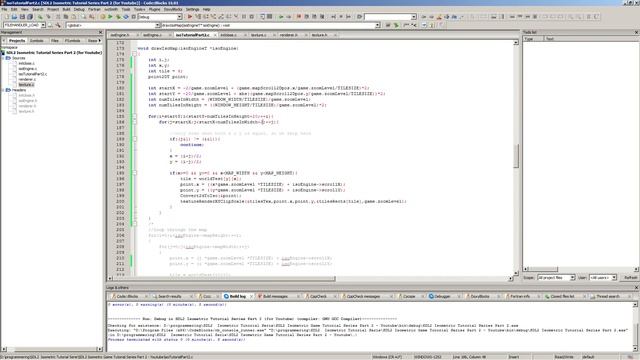Click the Save all files toolbar icon
The height and width of the screenshot is (360, 640).
tap(30, 17)
